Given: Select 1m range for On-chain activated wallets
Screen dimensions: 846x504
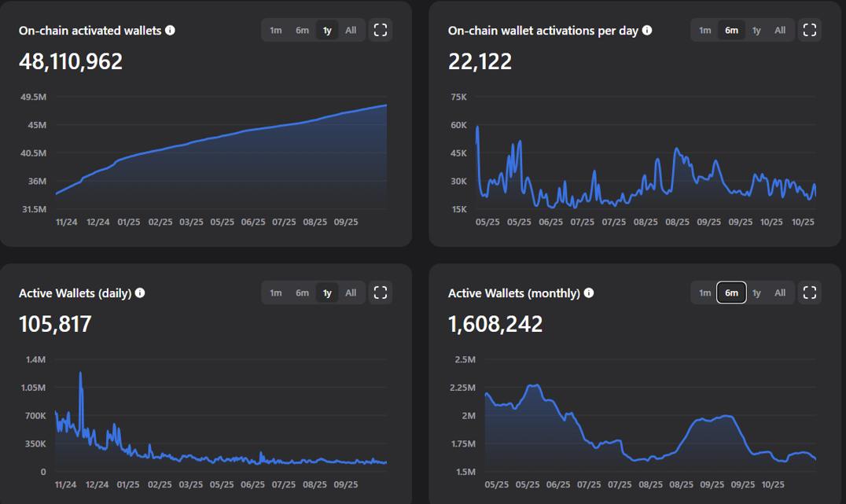Looking at the screenshot, I should [x=276, y=31].
